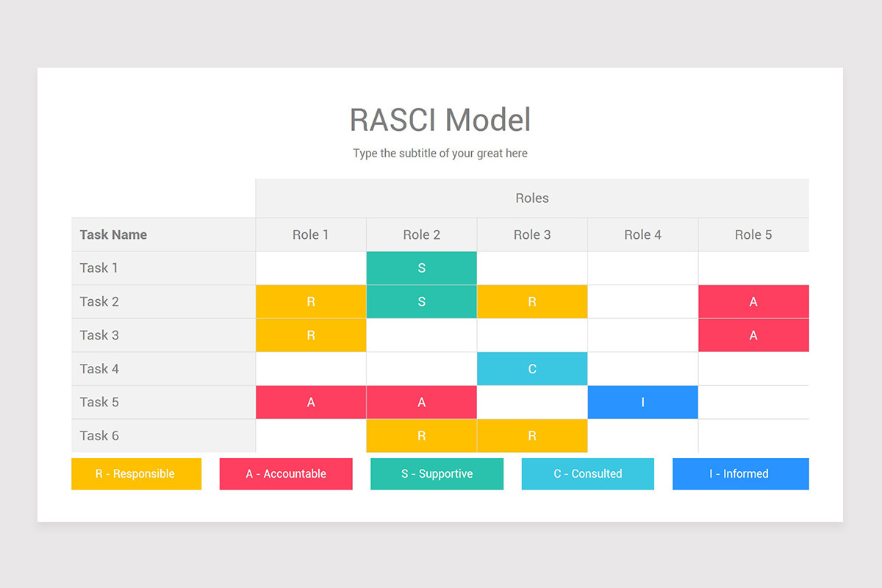Select the yellow R Responsible legend badge
Screen dimensions: 882x588
136,474
